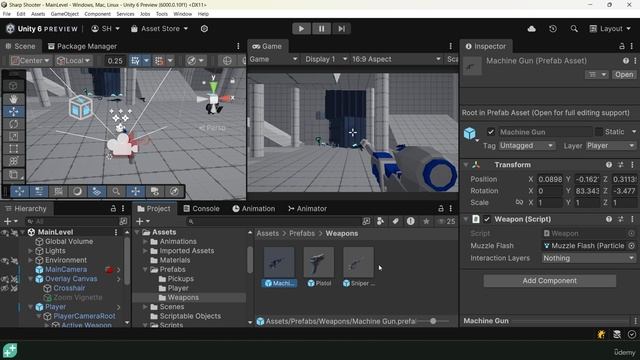640x360 pixels.
Task: Click the Step frame button
Action: pos(341,29)
